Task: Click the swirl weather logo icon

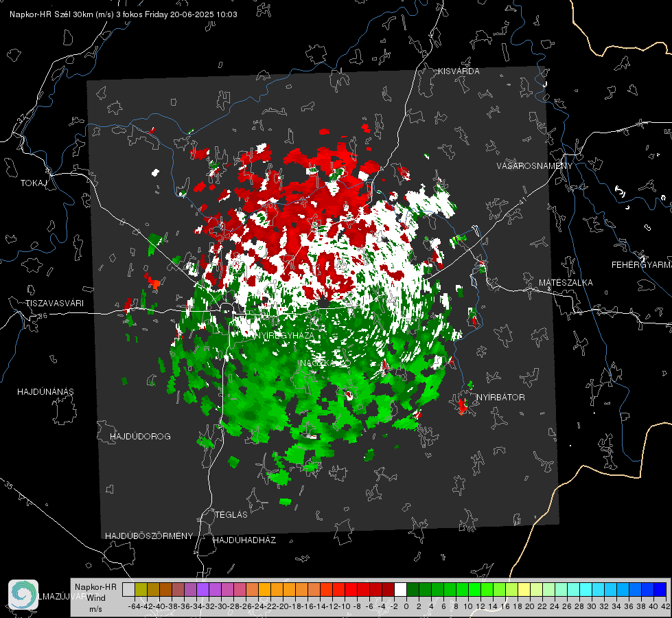Action: pyautogui.click(x=23, y=595)
